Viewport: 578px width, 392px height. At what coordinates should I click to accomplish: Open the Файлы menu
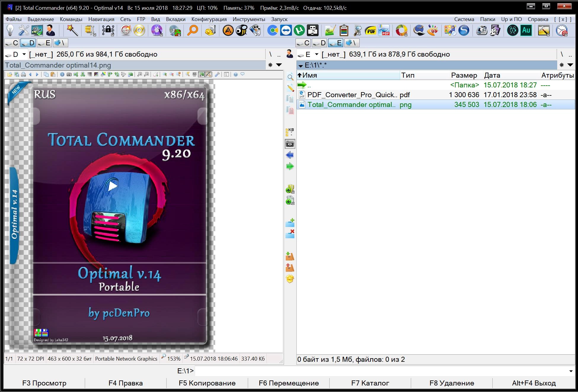(x=14, y=19)
